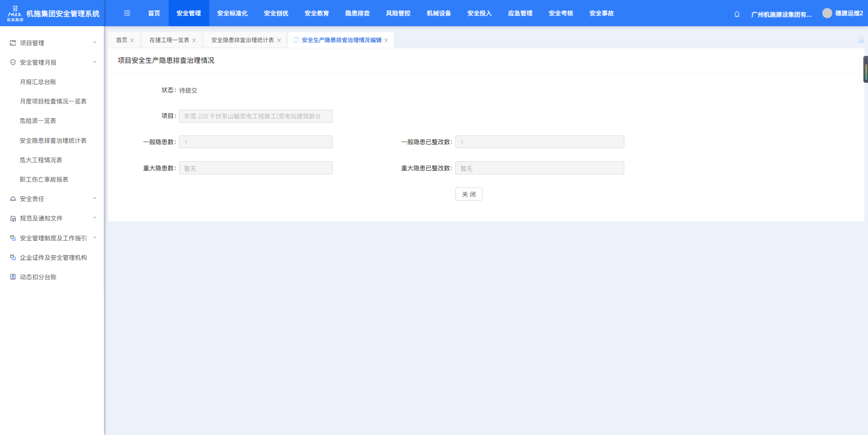Close the 安全隐患排查治理统计表 tab
This screenshot has height=435, width=868.
pos(279,41)
